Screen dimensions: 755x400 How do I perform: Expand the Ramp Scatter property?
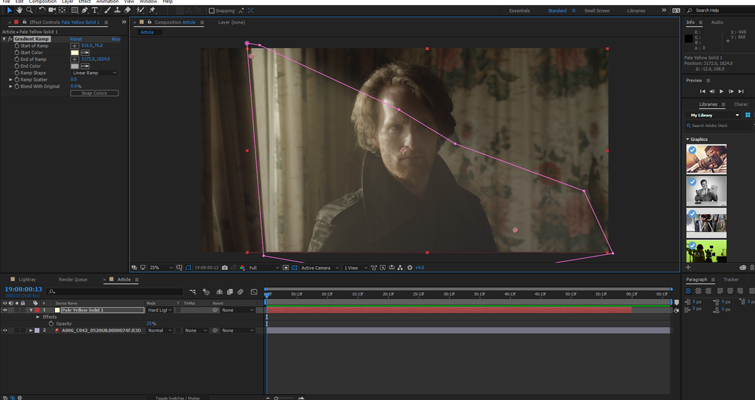coord(11,79)
